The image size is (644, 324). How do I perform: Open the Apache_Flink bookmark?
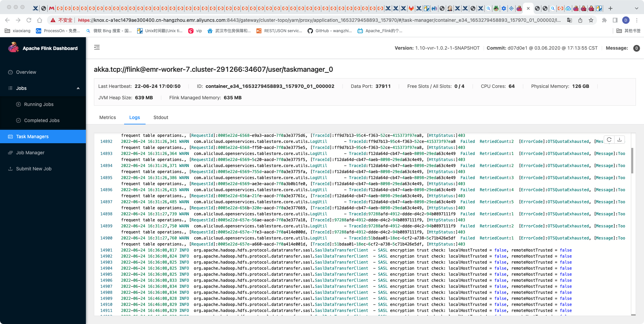tap(380, 31)
